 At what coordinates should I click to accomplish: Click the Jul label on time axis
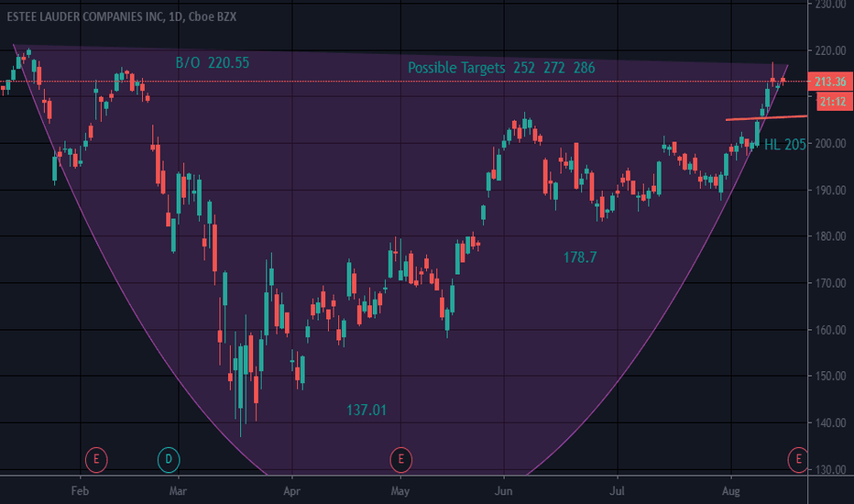click(x=617, y=491)
